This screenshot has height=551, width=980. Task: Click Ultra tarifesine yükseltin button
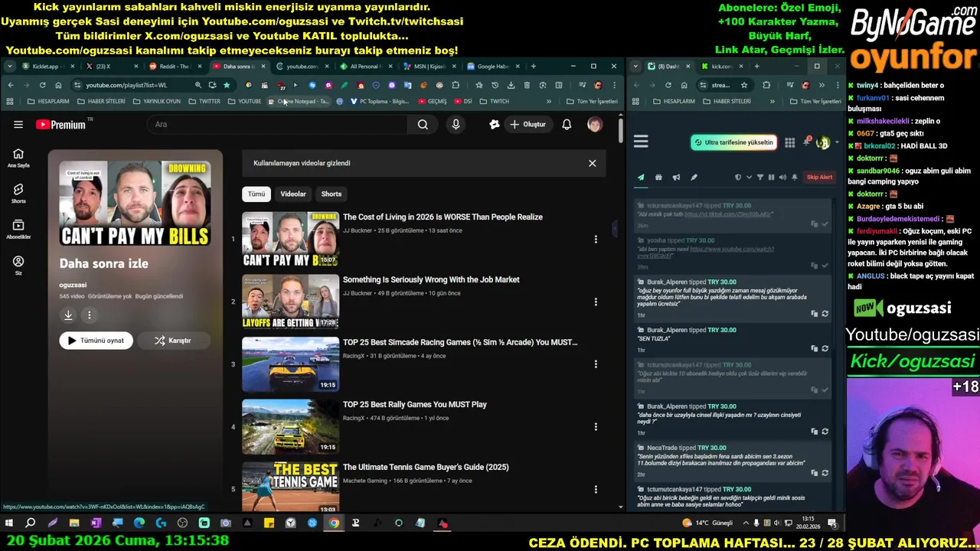(x=733, y=142)
